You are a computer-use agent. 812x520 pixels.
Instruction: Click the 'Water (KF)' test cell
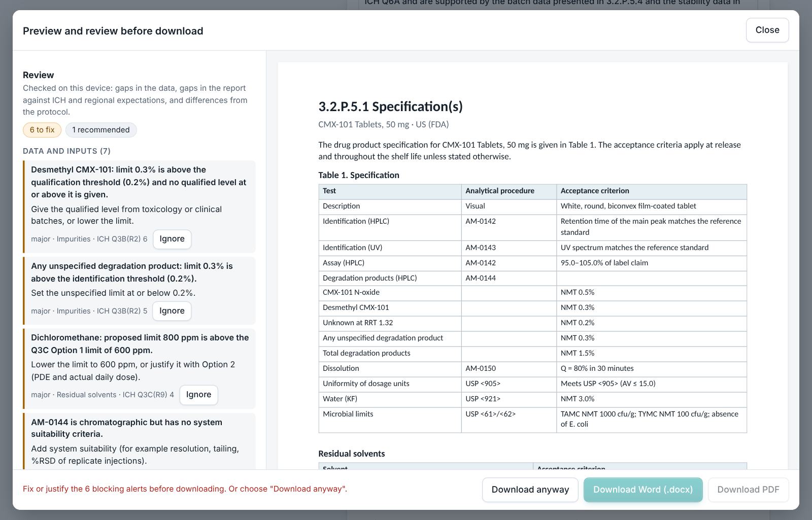(390, 399)
